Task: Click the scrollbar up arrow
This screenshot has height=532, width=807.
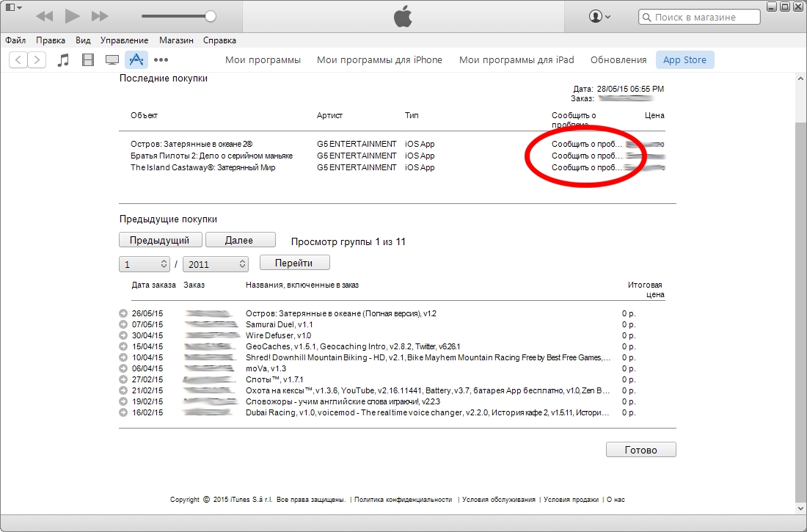Action: pos(800,79)
